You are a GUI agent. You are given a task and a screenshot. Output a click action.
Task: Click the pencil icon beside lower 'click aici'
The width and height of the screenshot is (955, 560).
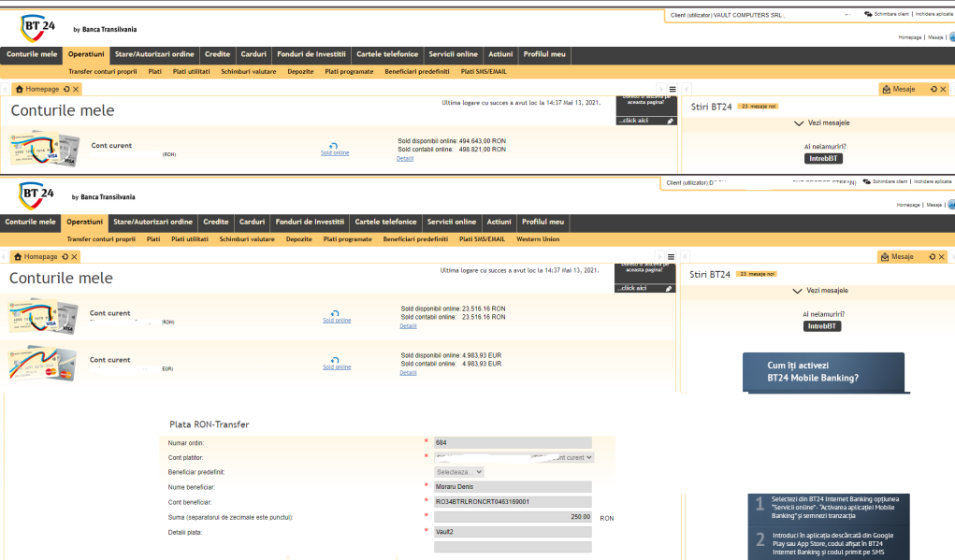[668, 289]
